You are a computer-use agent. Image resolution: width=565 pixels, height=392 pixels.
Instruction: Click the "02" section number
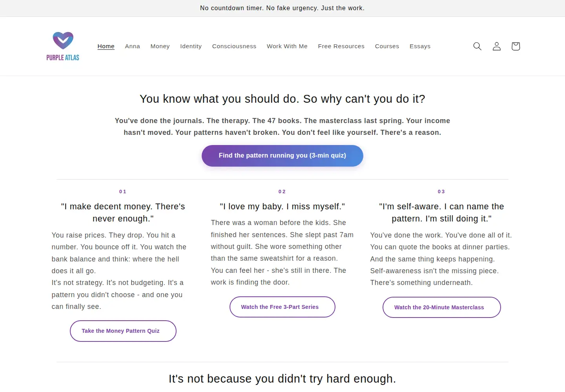click(282, 192)
